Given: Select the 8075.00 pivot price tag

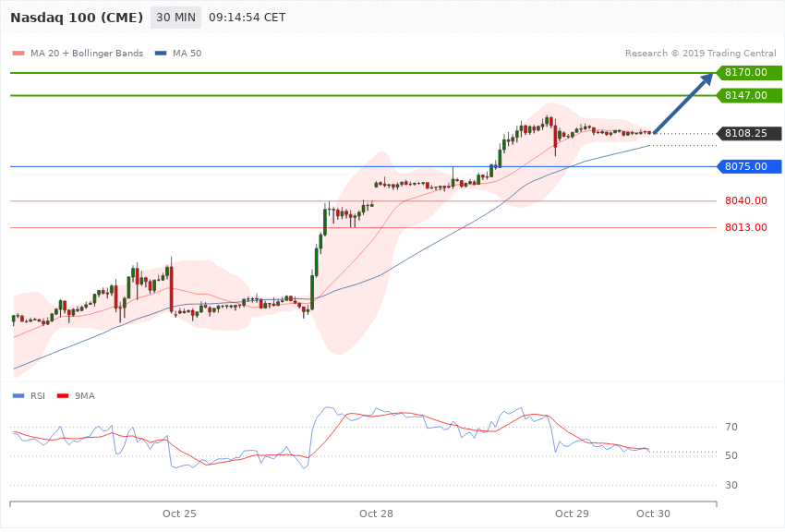Looking at the screenshot, I should [x=749, y=166].
